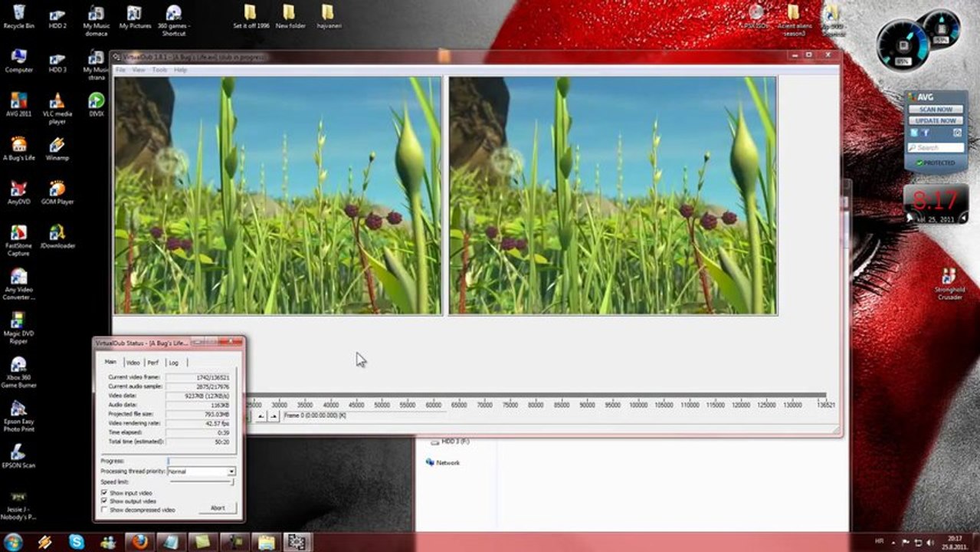Open Epson Easy Photo Print shortcut
The height and width of the screenshot is (552, 980).
pyautogui.click(x=19, y=416)
